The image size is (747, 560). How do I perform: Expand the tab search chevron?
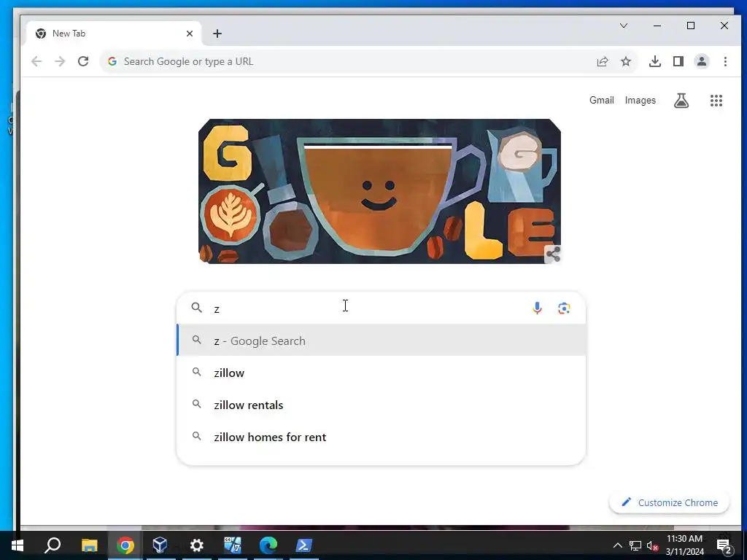pyautogui.click(x=623, y=26)
